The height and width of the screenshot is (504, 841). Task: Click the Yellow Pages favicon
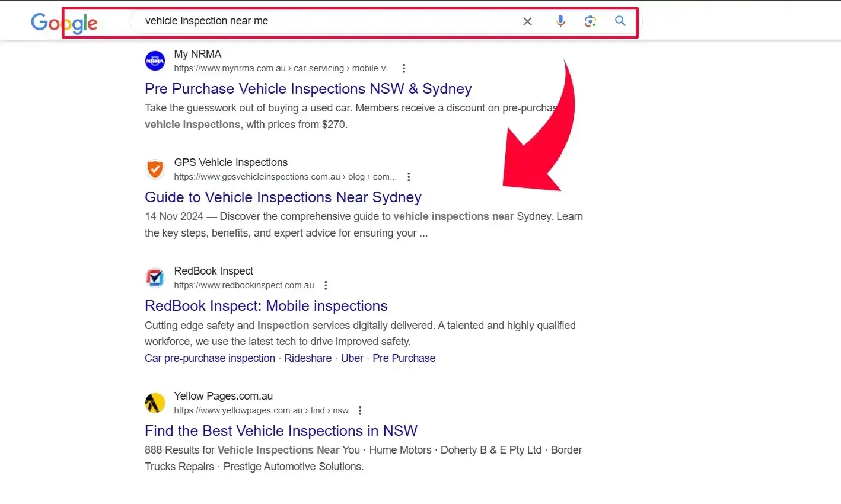155,403
